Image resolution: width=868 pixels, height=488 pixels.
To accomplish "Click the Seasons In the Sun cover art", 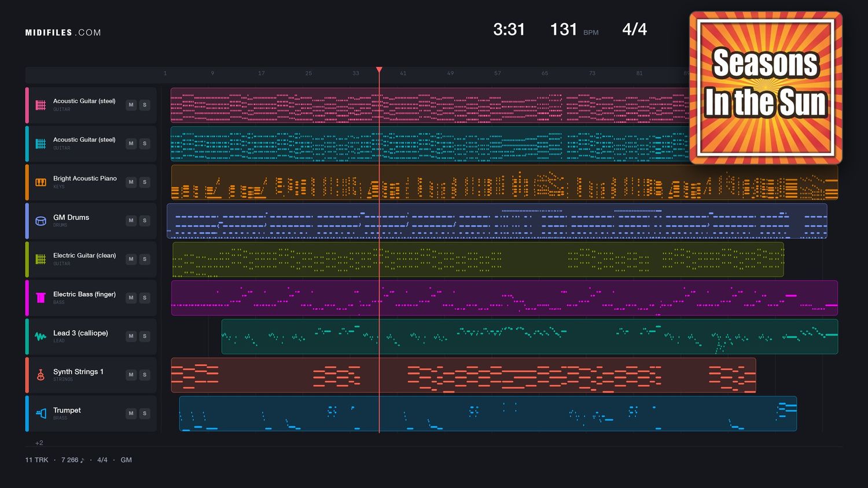I will [766, 88].
